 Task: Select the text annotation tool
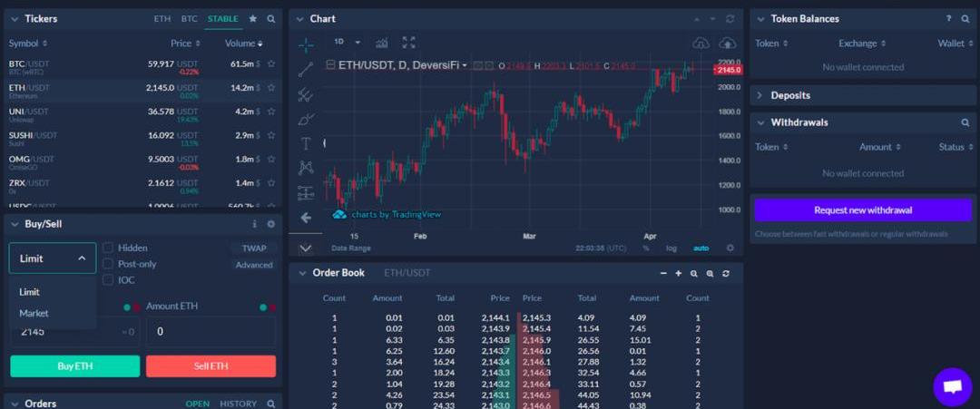coord(306,143)
